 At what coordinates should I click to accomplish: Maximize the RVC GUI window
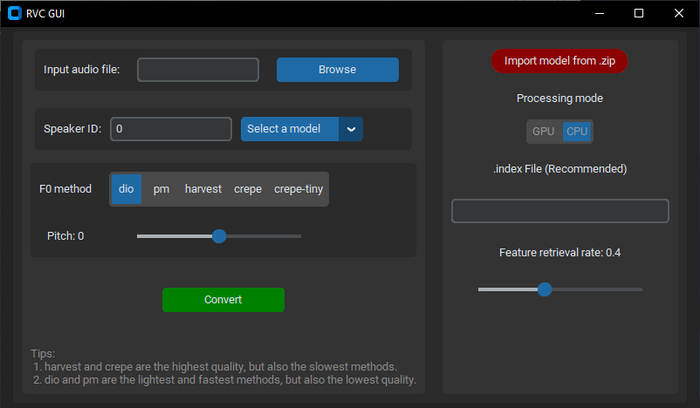[639, 13]
